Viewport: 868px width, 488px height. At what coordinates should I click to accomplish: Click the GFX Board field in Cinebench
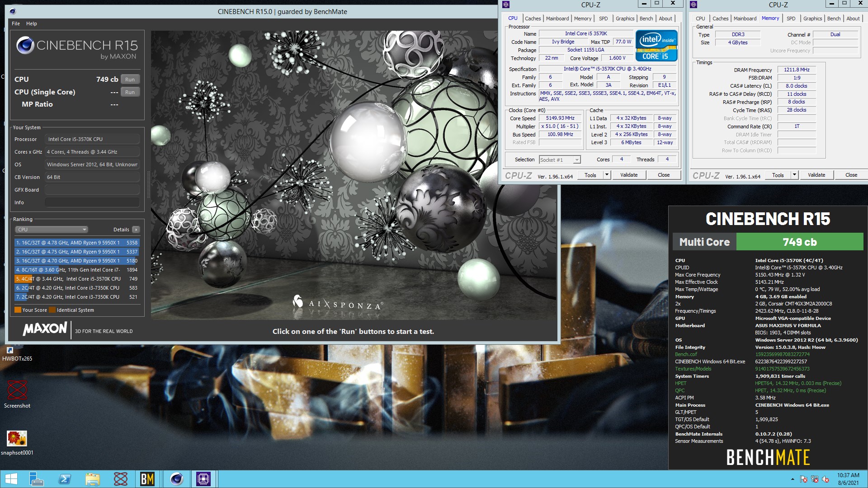[92, 190]
